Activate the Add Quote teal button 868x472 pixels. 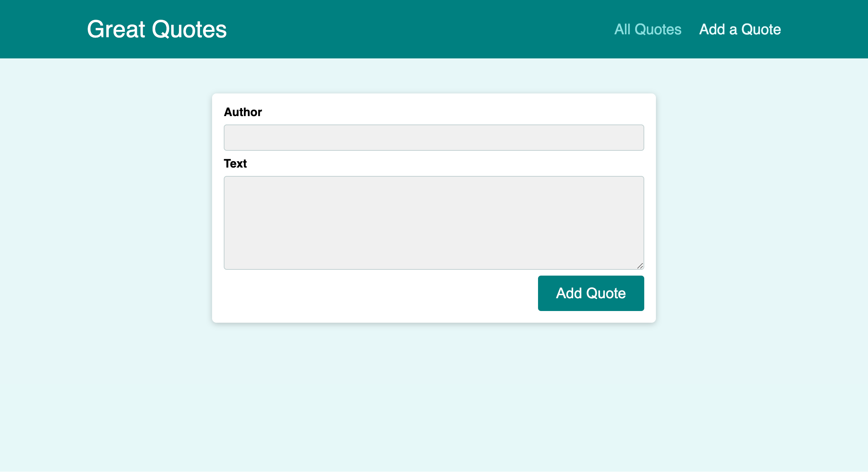(x=591, y=293)
